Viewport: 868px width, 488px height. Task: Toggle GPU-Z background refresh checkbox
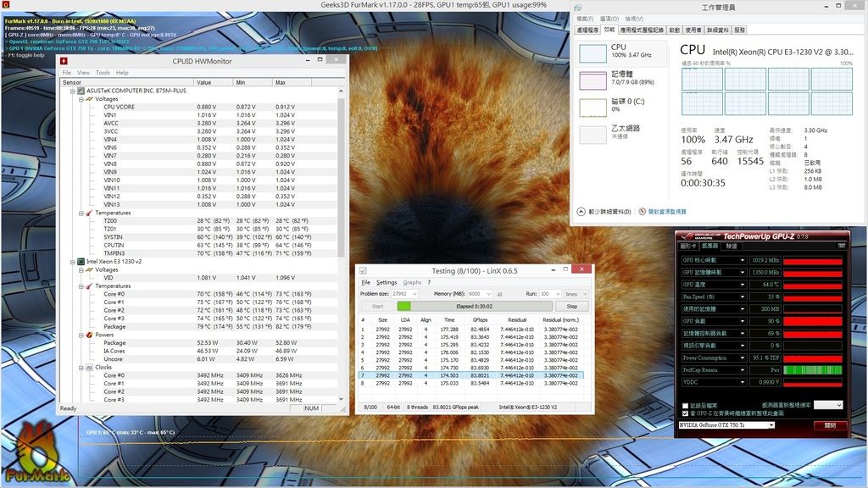tap(685, 413)
